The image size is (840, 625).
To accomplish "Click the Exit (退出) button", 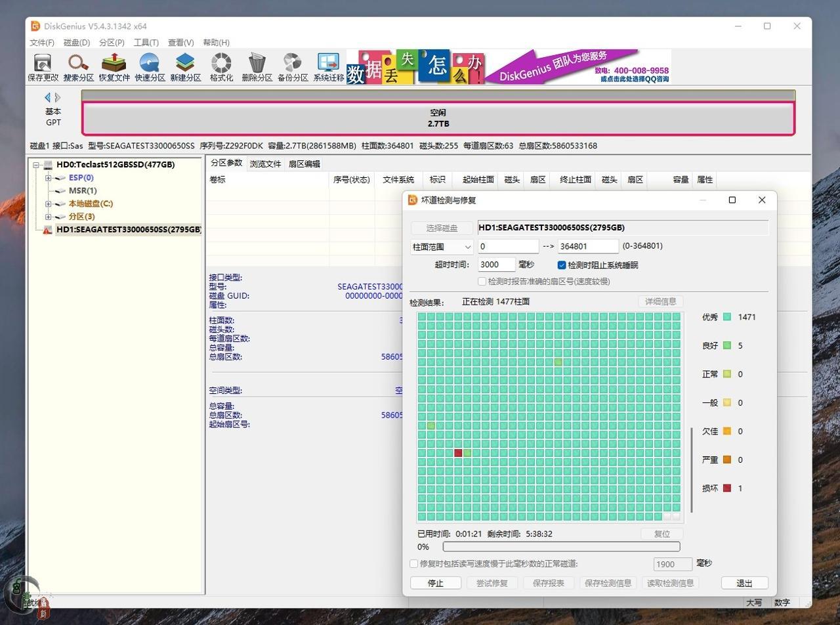I will (x=744, y=583).
